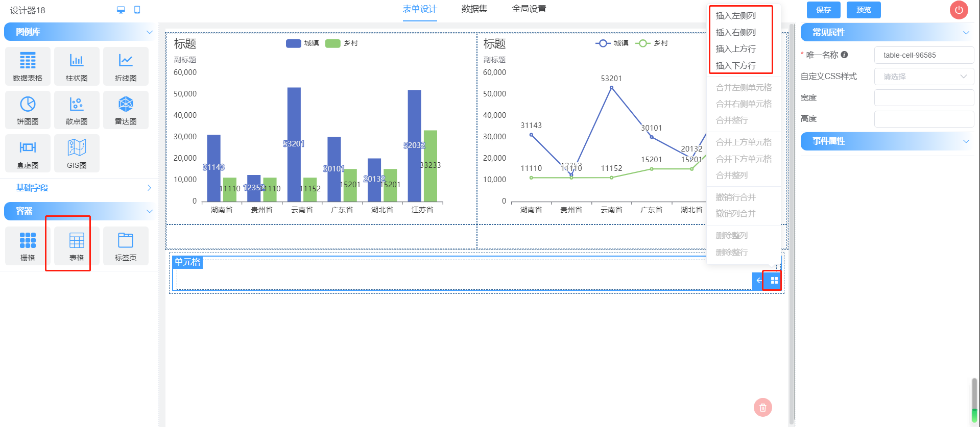Click the 高度 input field
Image resolution: width=980 pixels, height=427 pixels.
924,119
